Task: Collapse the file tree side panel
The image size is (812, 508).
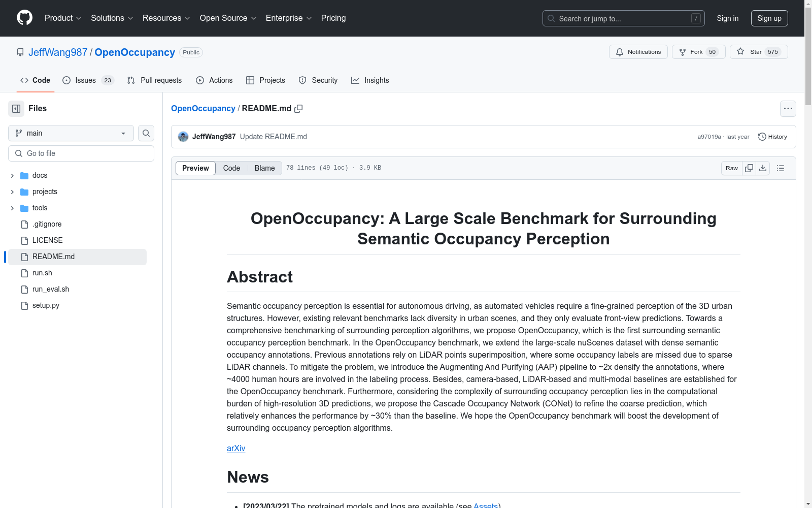Action: coord(16,109)
